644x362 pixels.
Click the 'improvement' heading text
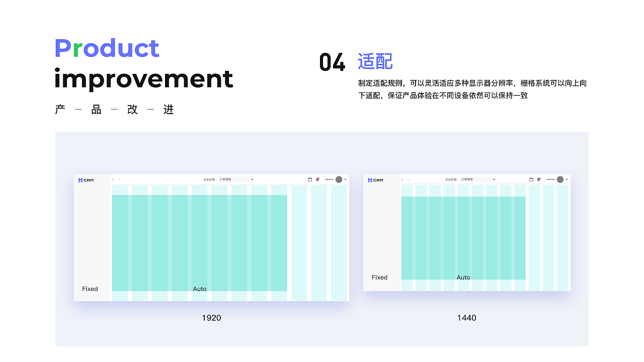click(x=144, y=78)
